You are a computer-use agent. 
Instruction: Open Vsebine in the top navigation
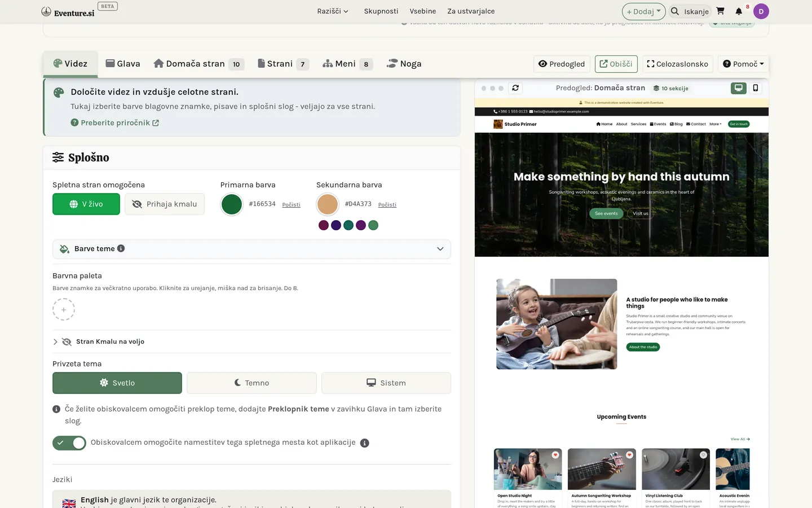click(423, 11)
